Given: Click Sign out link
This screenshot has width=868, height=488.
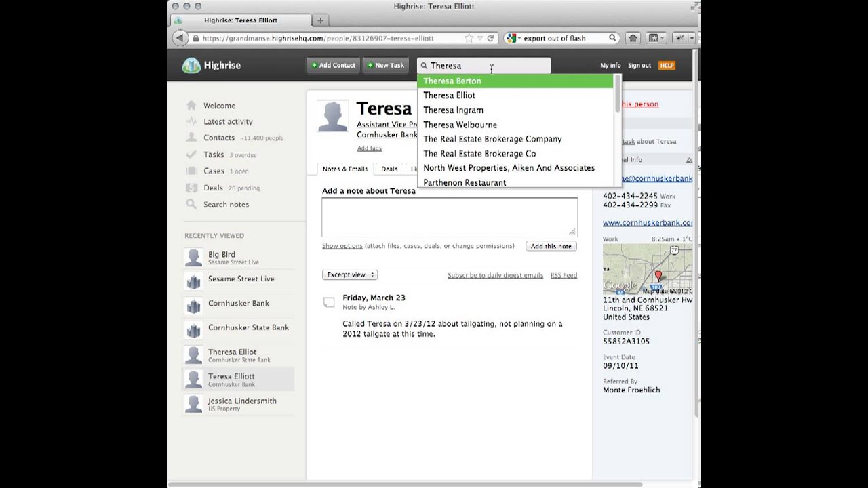Looking at the screenshot, I should click(639, 66).
